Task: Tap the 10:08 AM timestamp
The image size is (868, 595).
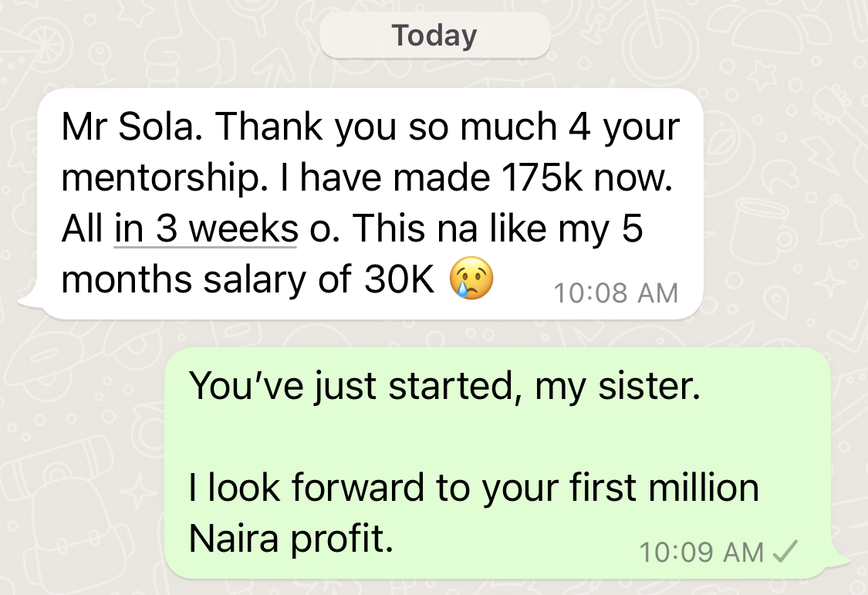Action: 616,292
